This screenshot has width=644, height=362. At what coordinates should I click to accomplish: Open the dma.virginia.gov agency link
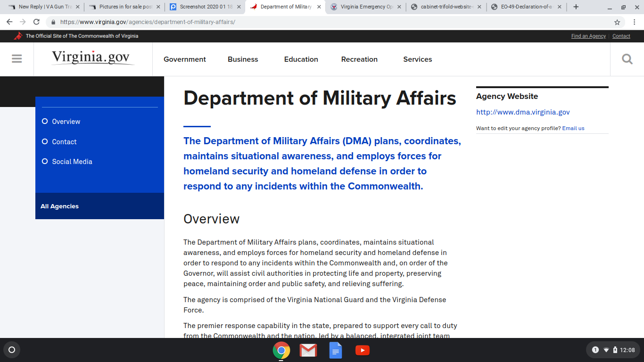click(523, 112)
